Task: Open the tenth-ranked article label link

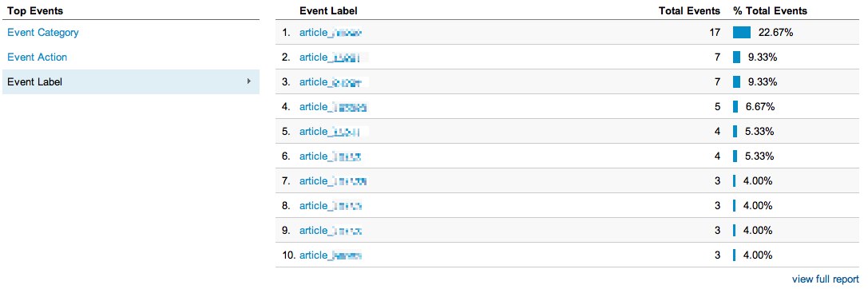Action: (331, 255)
